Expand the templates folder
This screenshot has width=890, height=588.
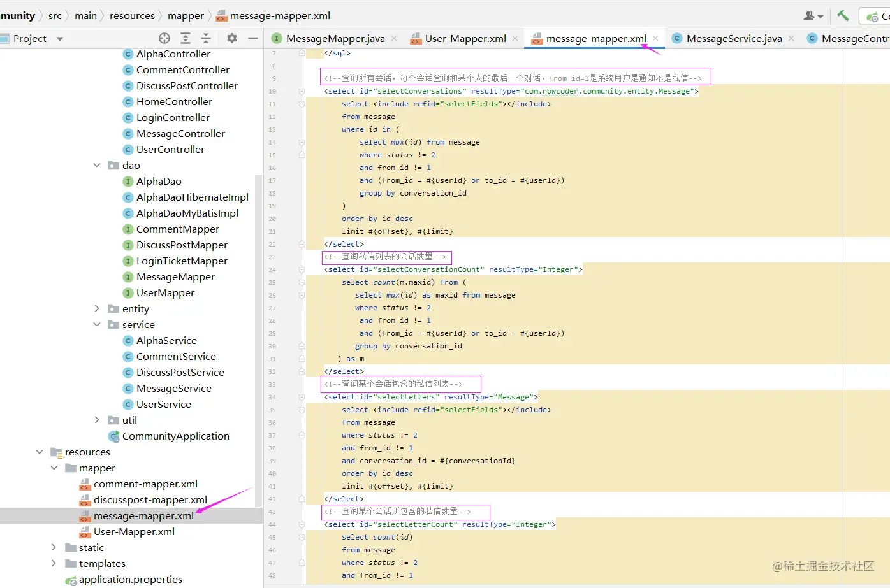point(54,564)
